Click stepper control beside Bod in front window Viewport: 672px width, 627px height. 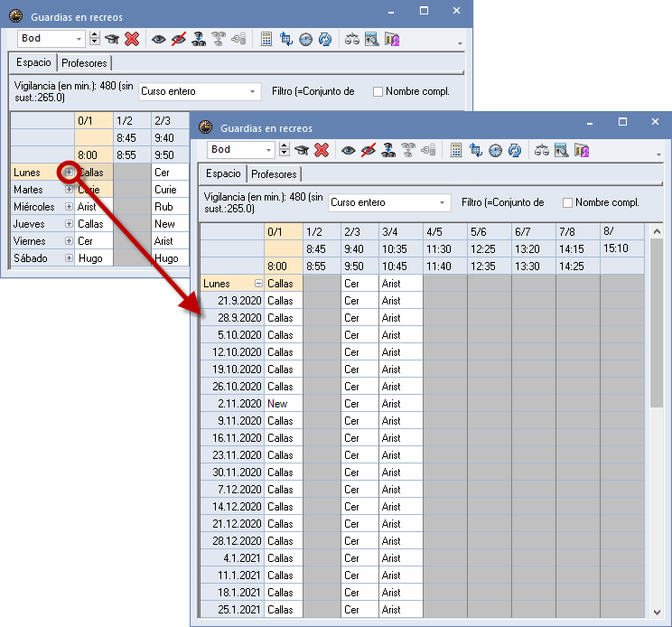(x=284, y=151)
